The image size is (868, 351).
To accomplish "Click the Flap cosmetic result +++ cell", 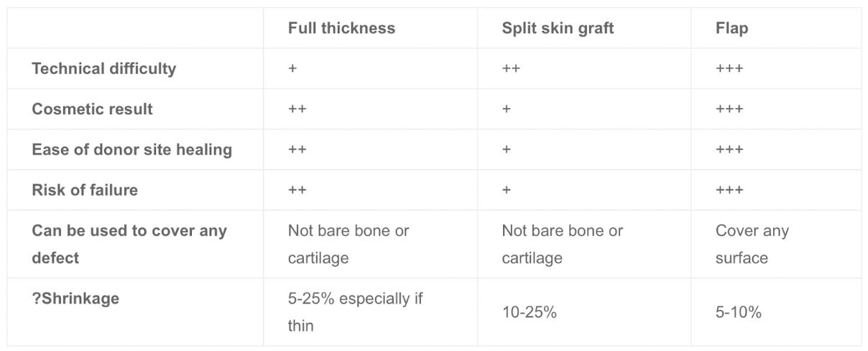I will 729,109.
